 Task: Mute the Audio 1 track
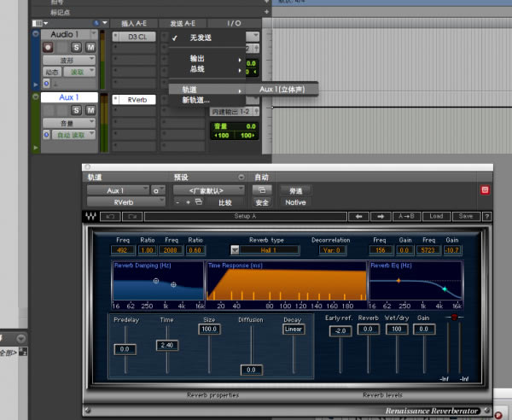tap(90, 47)
